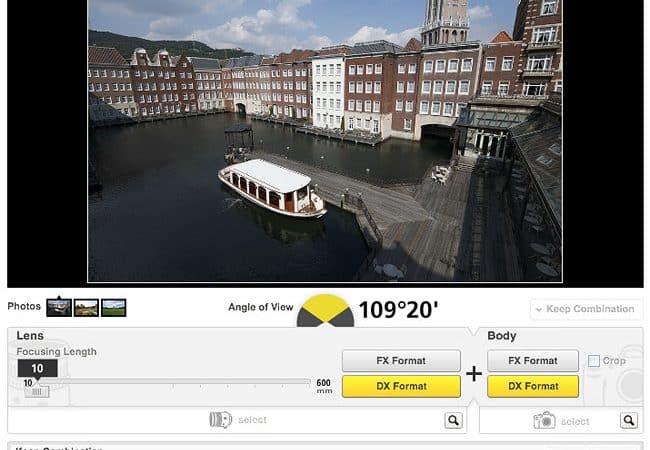Click the lens select field
This screenshot has height=450, width=650.
[x=237, y=420]
